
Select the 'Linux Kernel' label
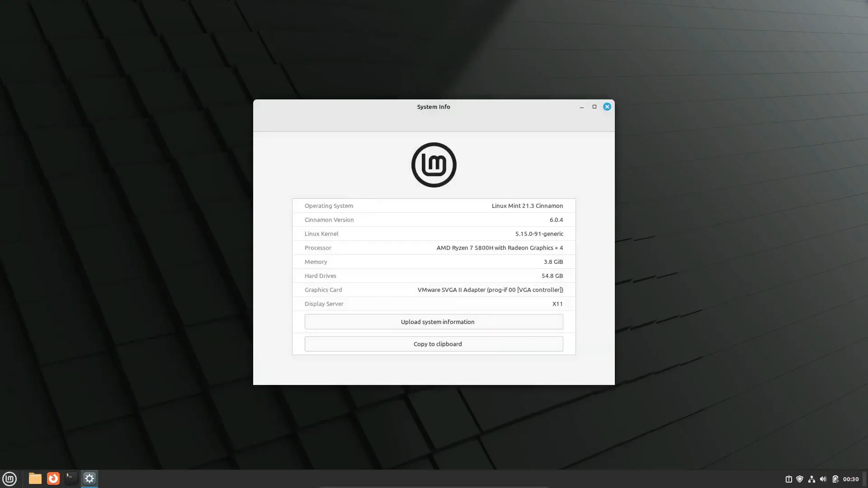coord(321,234)
